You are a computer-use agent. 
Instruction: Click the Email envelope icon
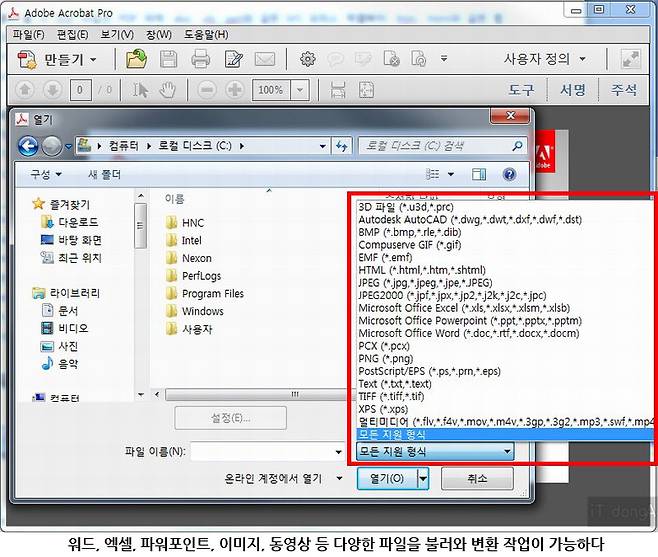(x=265, y=59)
